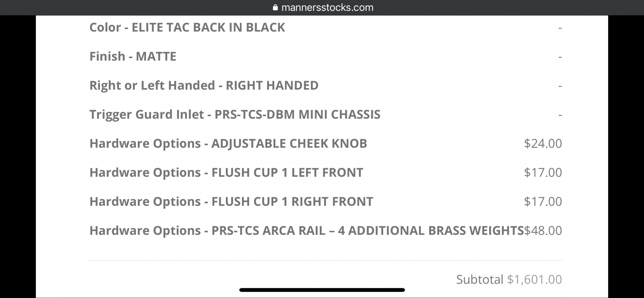Click the Trigger Guard Inlet line
644x298 pixels.
tap(235, 114)
